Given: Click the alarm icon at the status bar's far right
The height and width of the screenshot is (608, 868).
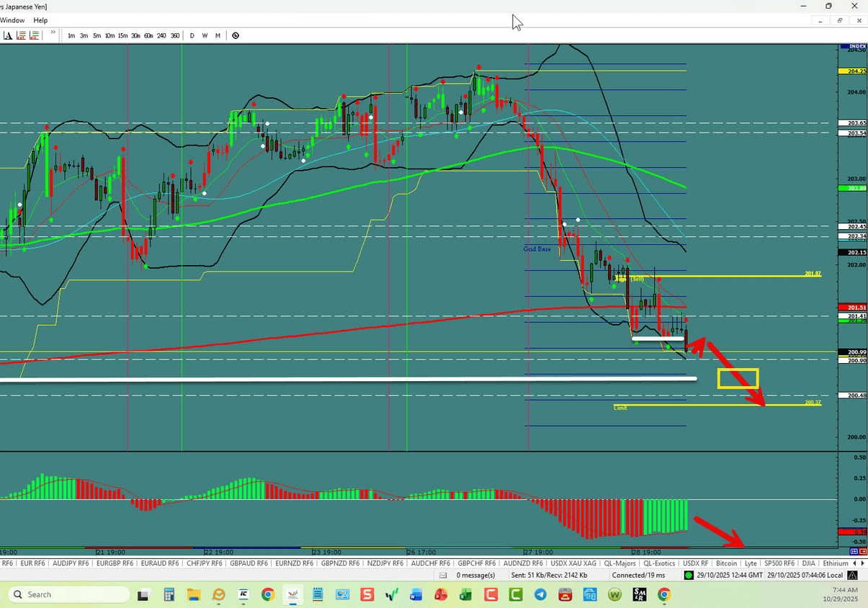Looking at the screenshot, I should click(851, 575).
